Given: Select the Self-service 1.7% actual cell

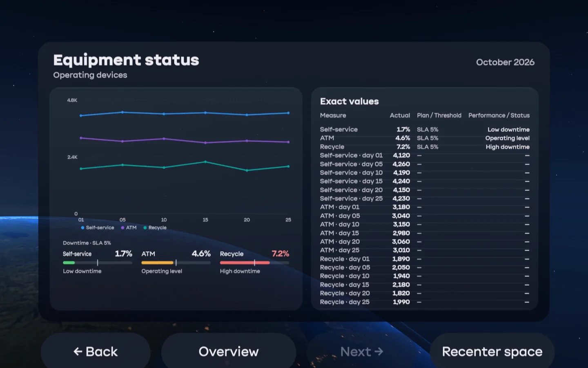Looking at the screenshot, I should pyautogui.click(x=403, y=129).
